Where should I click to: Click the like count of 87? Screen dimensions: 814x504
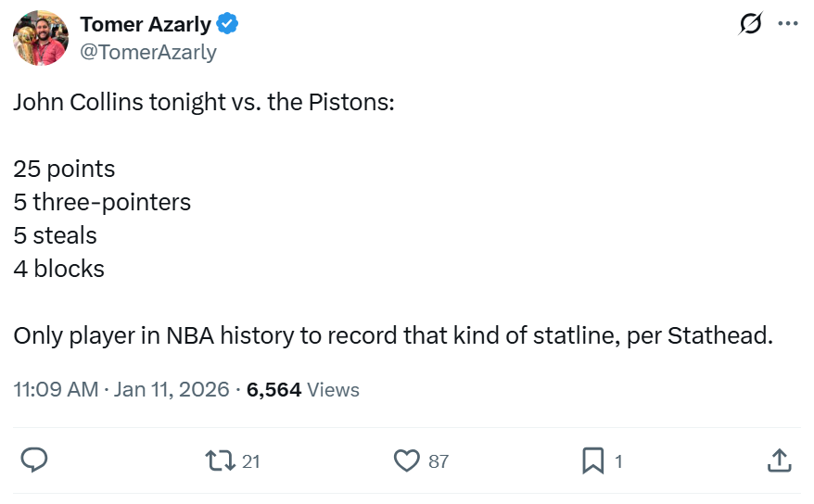[x=439, y=461]
